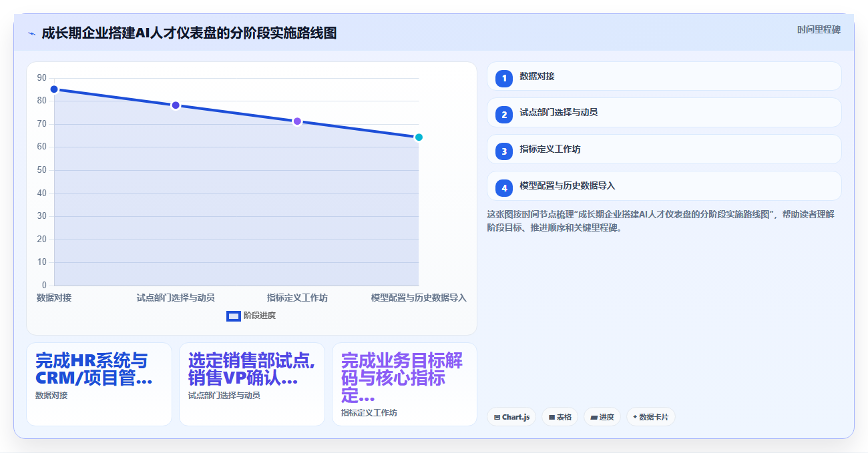Screen dimensions: 868x453
Task: Select the 试点部门选择与动员 step row
Action: [664, 113]
